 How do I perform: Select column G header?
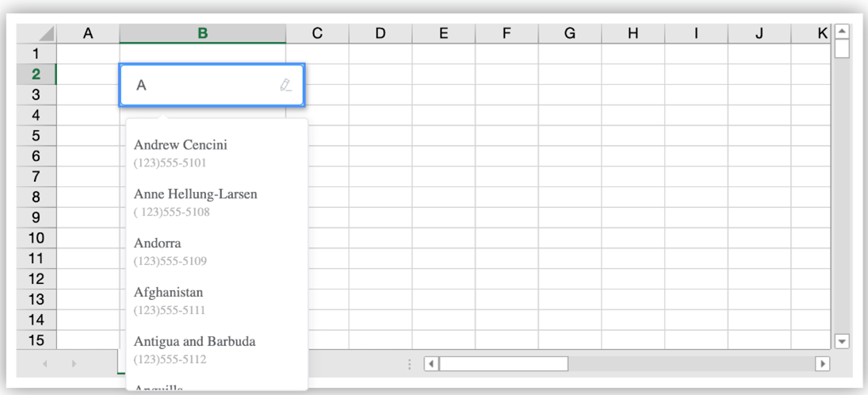tap(569, 33)
